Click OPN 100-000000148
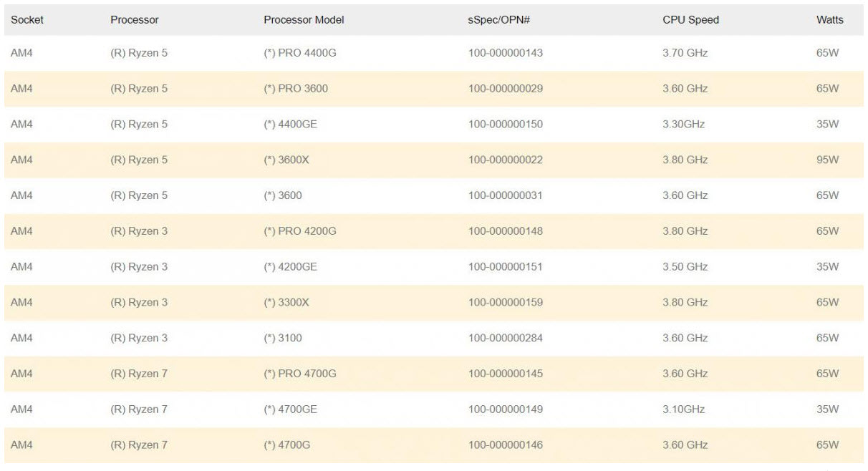 pyautogui.click(x=505, y=231)
